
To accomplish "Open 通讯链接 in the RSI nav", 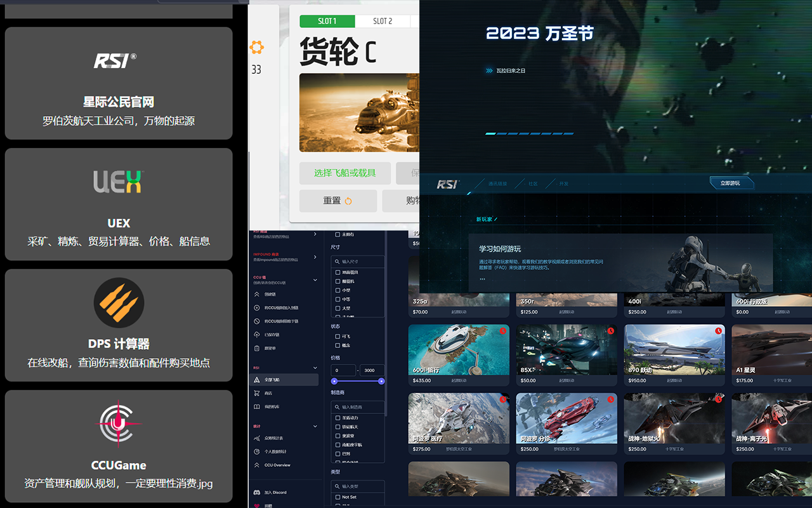I will pyautogui.click(x=498, y=184).
